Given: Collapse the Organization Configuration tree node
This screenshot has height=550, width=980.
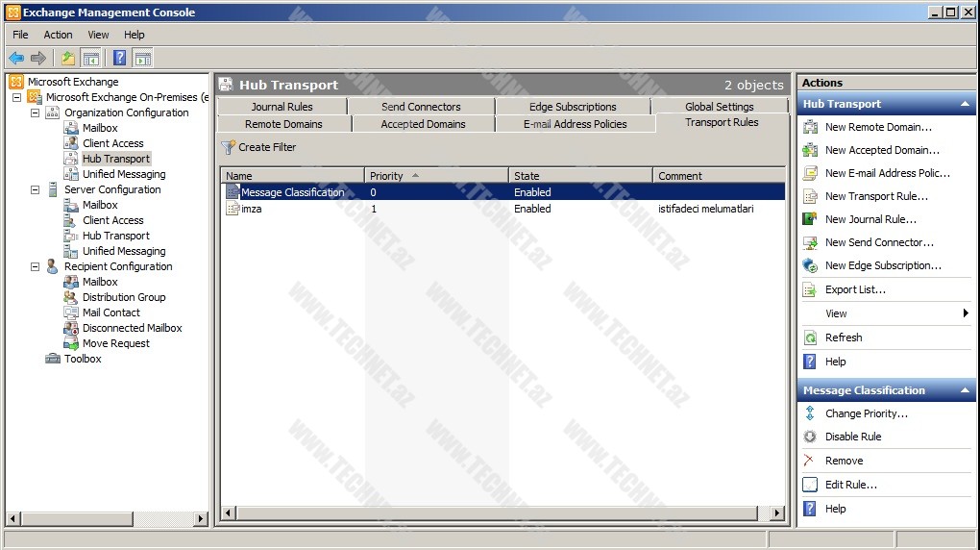Looking at the screenshot, I should pyautogui.click(x=36, y=112).
